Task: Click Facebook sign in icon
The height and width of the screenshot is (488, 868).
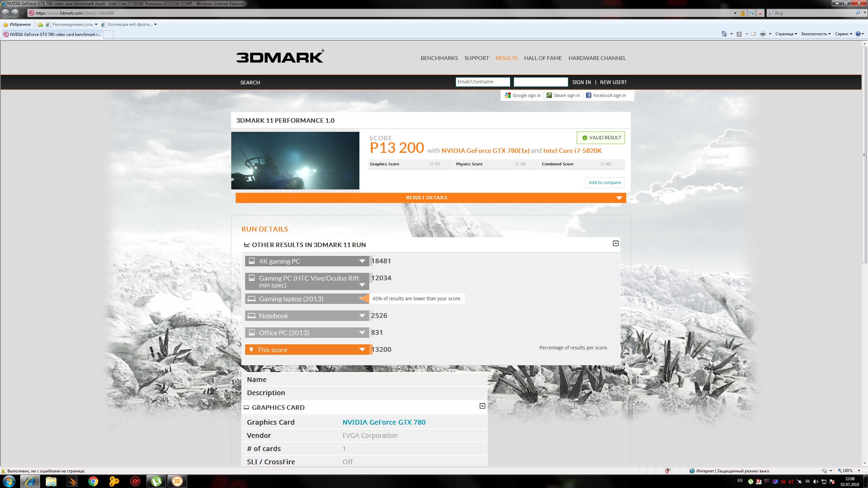Action: (589, 95)
